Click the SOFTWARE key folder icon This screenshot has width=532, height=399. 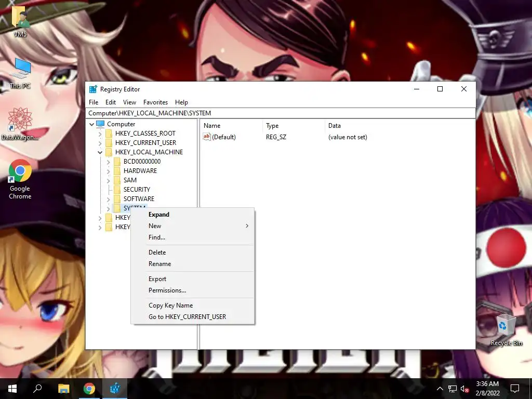[x=117, y=199]
